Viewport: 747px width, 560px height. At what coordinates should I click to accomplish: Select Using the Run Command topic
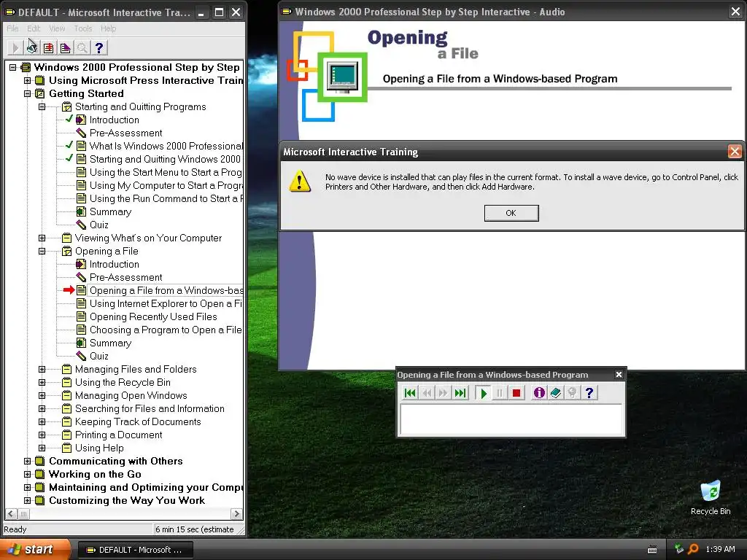tap(166, 198)
